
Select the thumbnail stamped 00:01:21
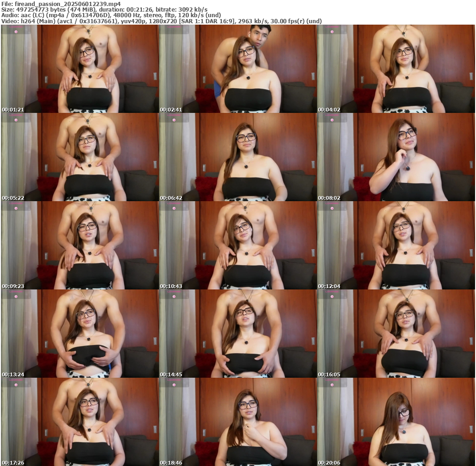[80, 69]
